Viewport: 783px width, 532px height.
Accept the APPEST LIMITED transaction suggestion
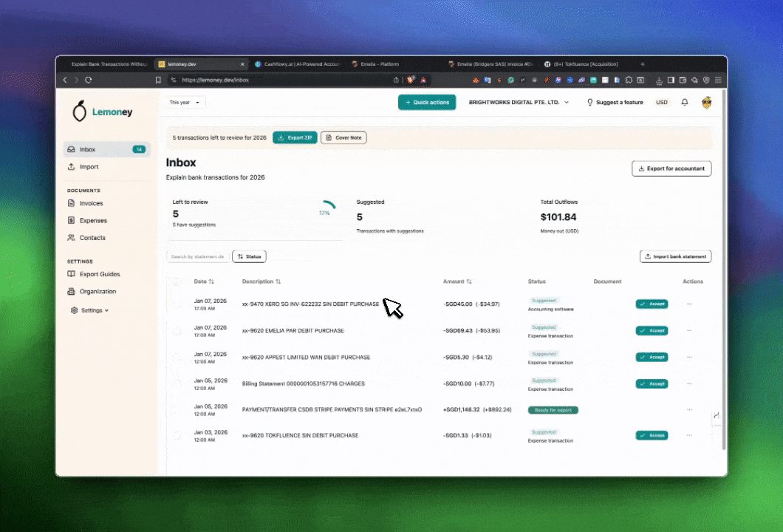[652, 357]
